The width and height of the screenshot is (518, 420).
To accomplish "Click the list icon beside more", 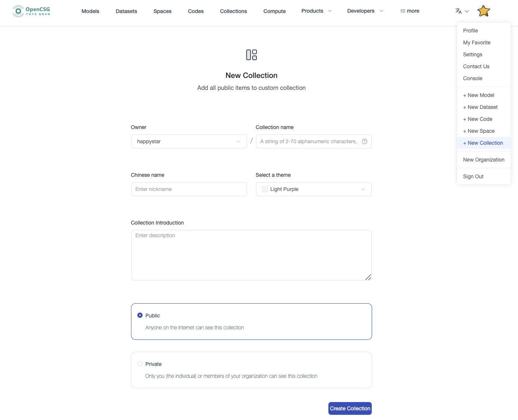I will click(403, 11).
